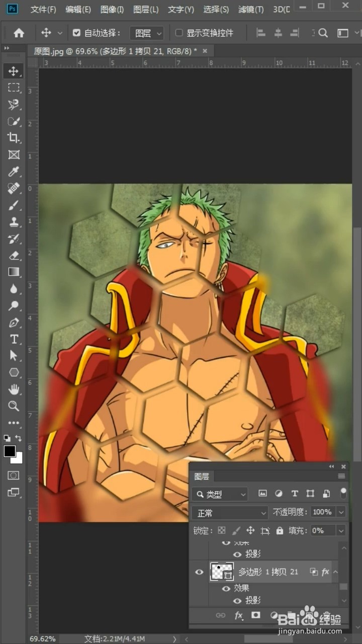Viewport: 362px width, 644px height.
Task: Filter layers by type layer icon
Action: click(x=295, y=494)
